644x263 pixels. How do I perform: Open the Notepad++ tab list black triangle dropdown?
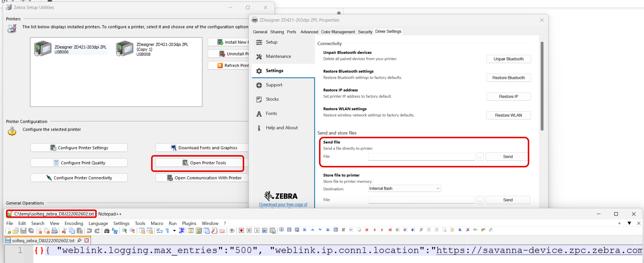629,223
